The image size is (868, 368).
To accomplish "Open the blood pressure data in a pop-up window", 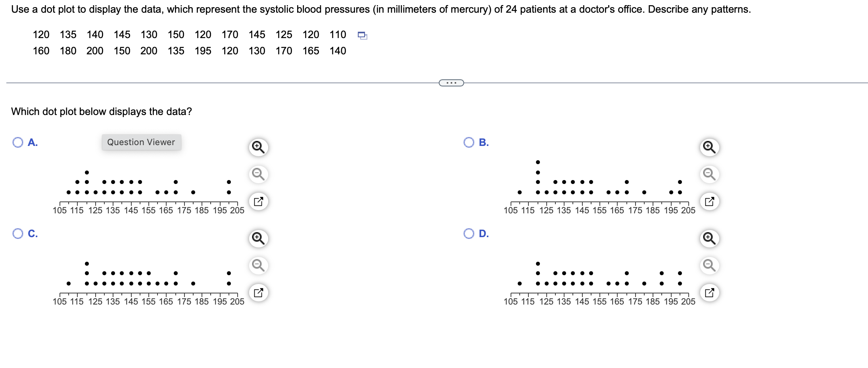I will click(x=362, y=35).
